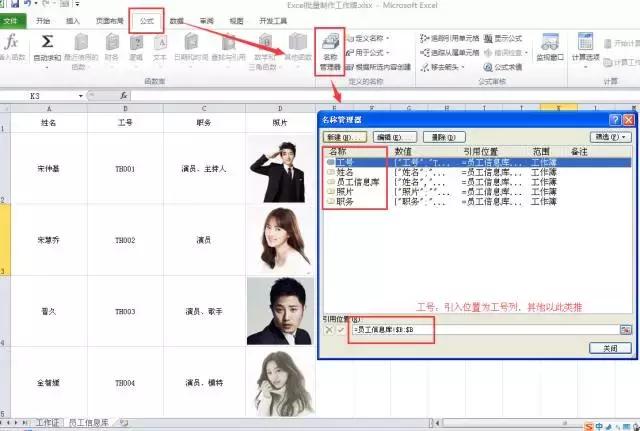Switch to the Review (审阅) tab
Screen dimensions: 640x431
(x=207, y=21)
